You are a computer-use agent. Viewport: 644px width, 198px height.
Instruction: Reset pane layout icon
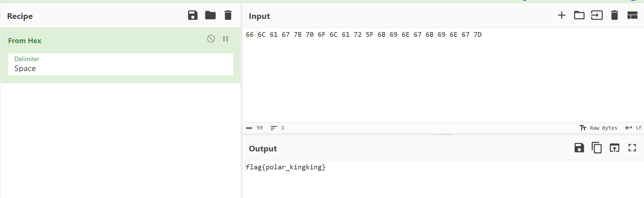coord(632,15)
